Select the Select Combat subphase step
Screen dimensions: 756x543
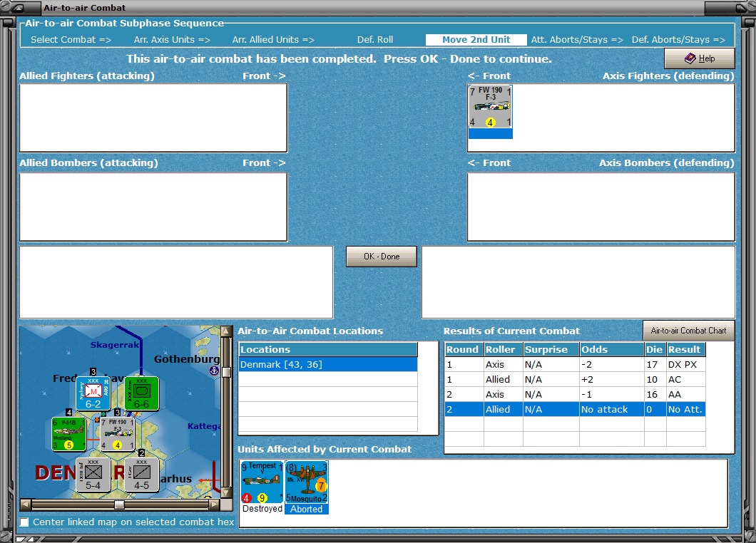tap(71, 39)
